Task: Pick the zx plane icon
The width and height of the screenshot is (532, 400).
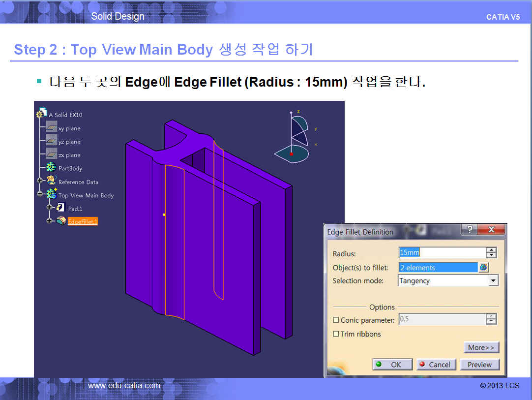Action: pyautogui.click(x=52, y=154)
